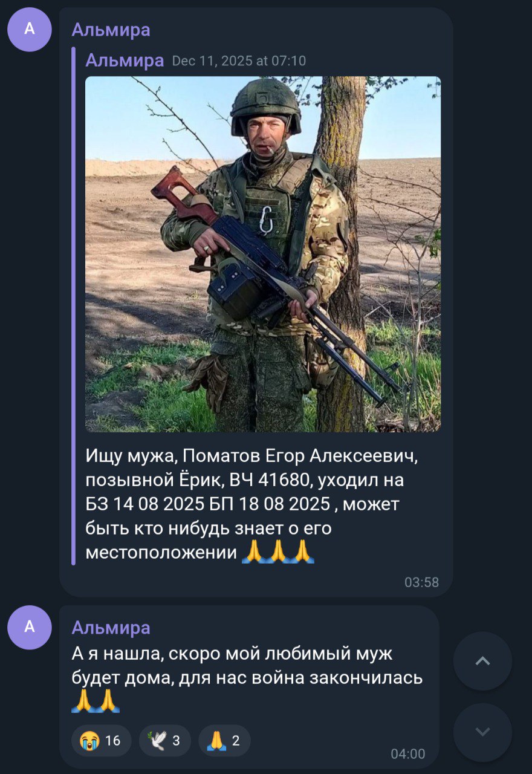
Task: Toggle the dove reaction with 3
Action: coord(164,740)
